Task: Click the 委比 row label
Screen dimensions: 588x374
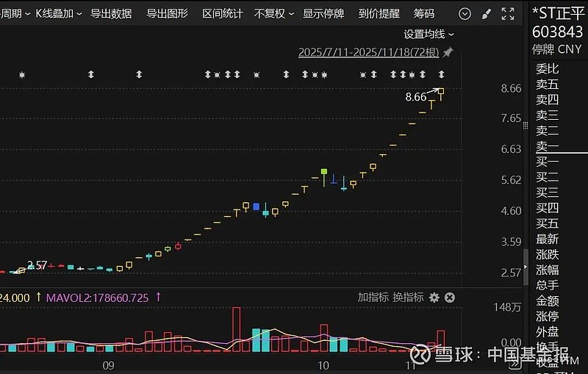Action: 547,69
